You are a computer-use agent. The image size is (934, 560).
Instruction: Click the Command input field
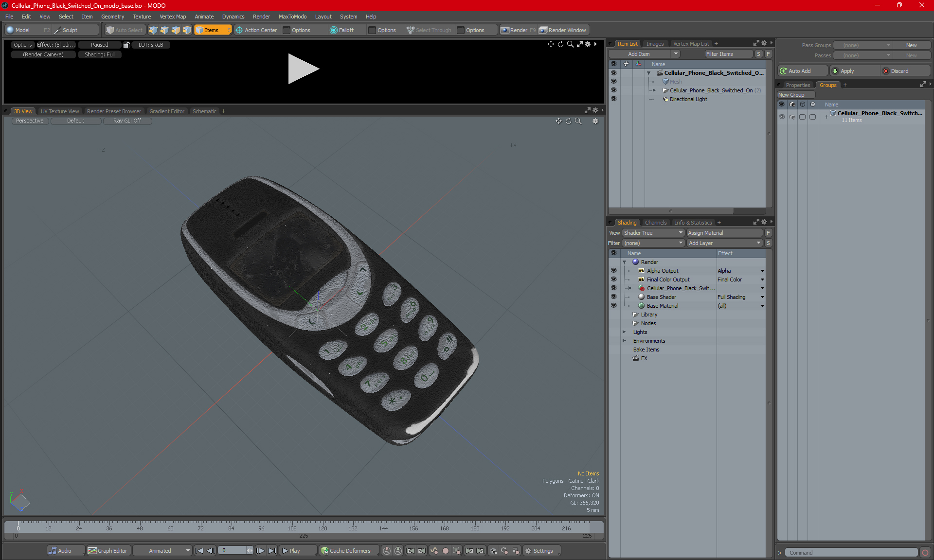coord(851,553)
